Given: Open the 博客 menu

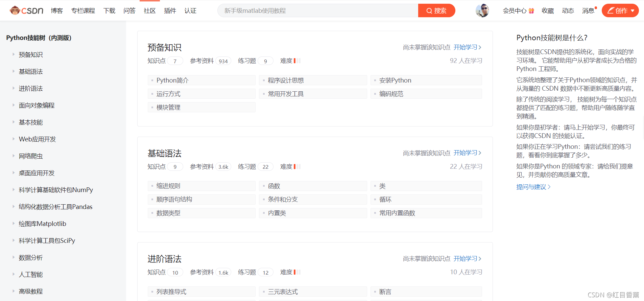Looking at the screenshot, I should pos(57,11).
